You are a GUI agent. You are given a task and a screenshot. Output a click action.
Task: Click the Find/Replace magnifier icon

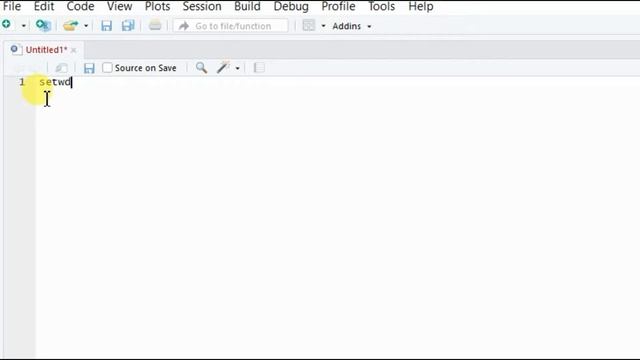click(x=201, y=68)
